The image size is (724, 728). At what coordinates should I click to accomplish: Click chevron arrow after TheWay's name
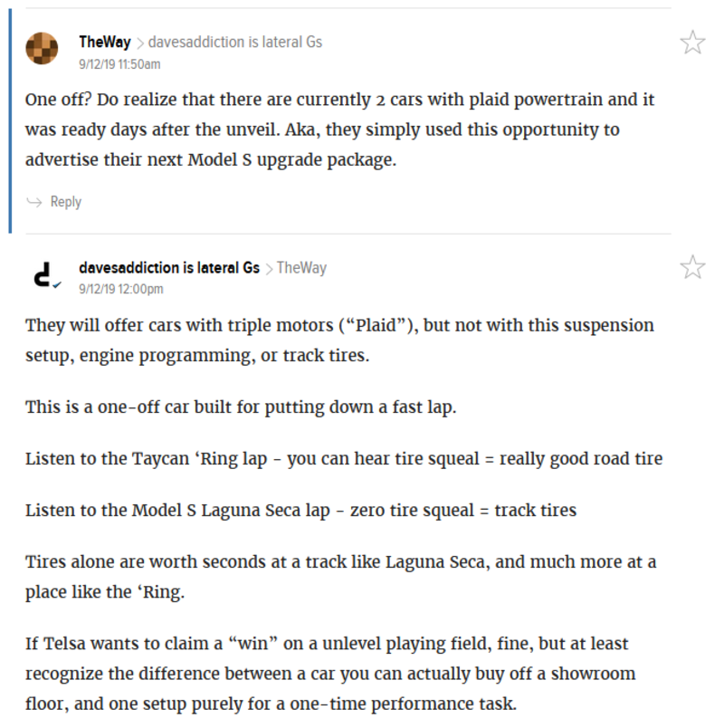coord(140,43)
